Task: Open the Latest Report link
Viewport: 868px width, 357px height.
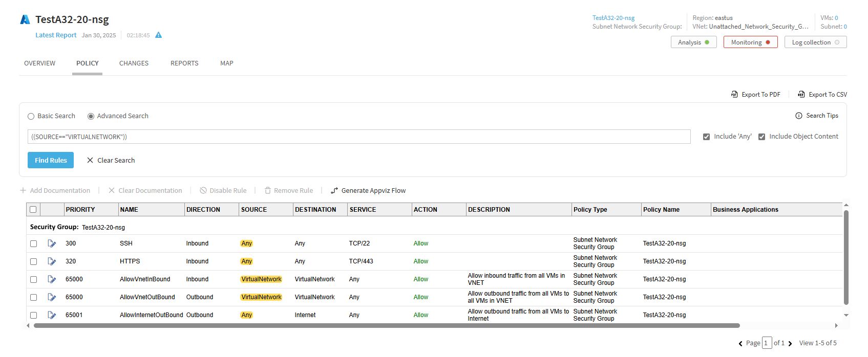Action: [x=56, y=35]
